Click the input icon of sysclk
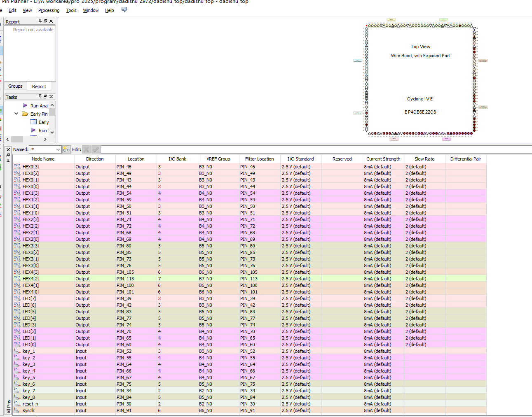 [x=17, y=410]
